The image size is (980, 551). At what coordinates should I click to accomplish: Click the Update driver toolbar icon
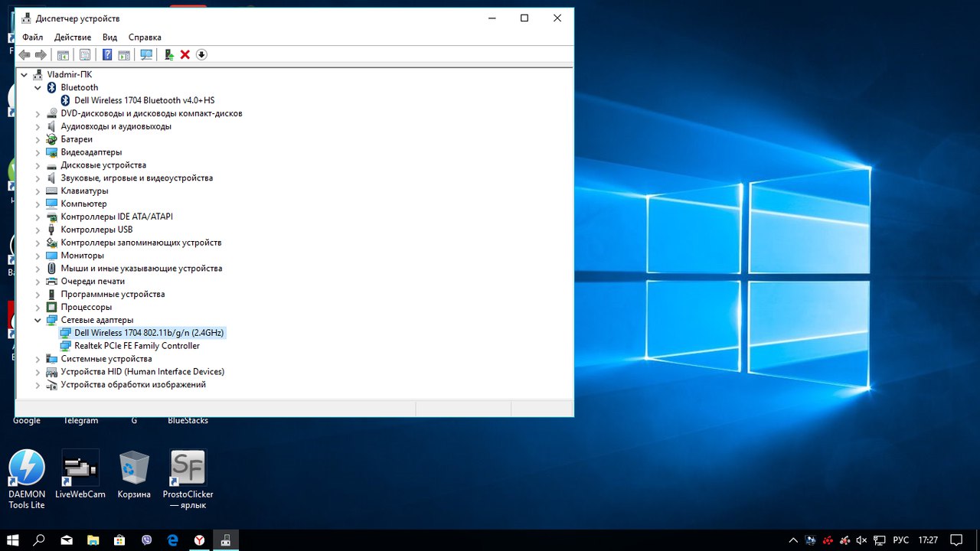click(x=169, y=54)
